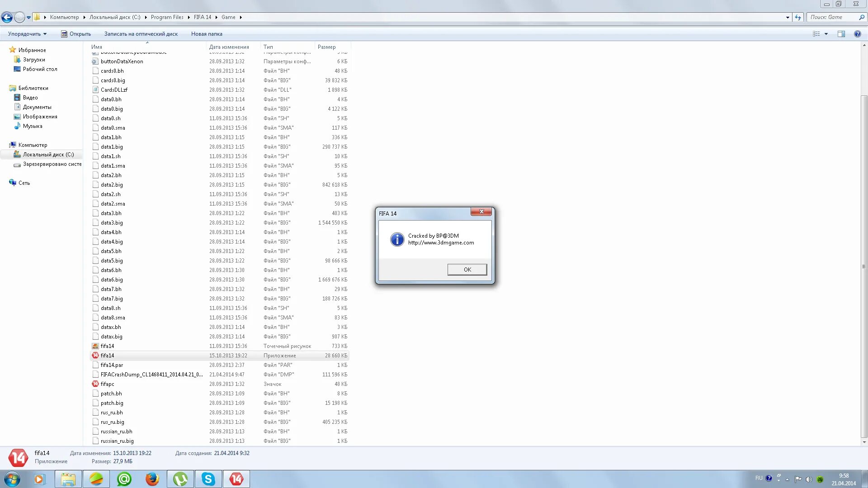Image resolution: width=868 pixels, height=488 pixels.
Task: Select the data3.big file
Action: coord(112,223)
